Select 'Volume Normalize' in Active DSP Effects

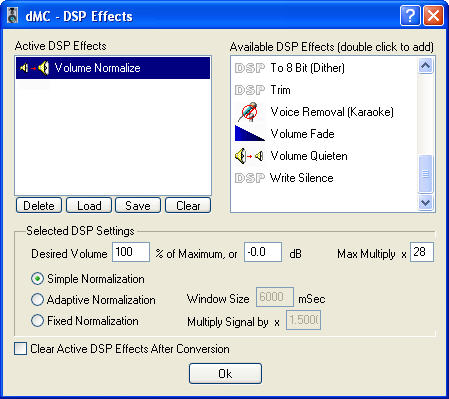tap(113, 68)
